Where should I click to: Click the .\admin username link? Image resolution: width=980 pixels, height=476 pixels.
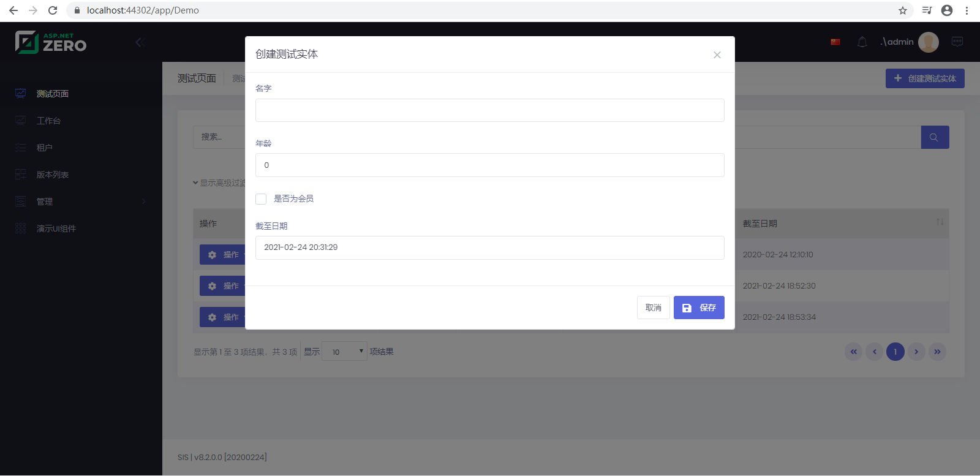(x=897, y=42)
